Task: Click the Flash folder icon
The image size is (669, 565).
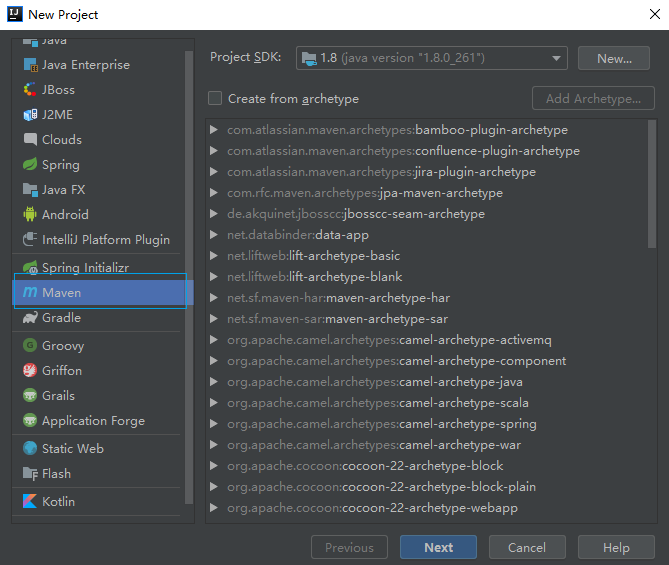Action: point(30,473)
